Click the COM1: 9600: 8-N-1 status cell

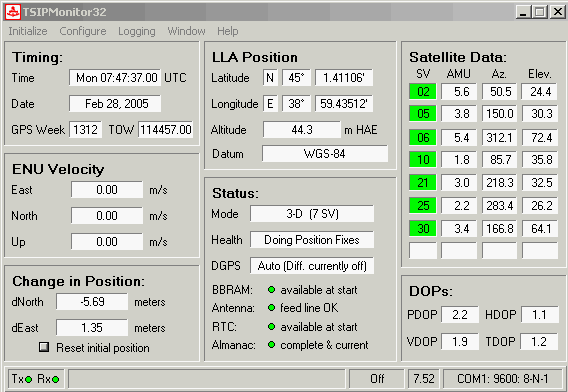(x=503, y=379)
